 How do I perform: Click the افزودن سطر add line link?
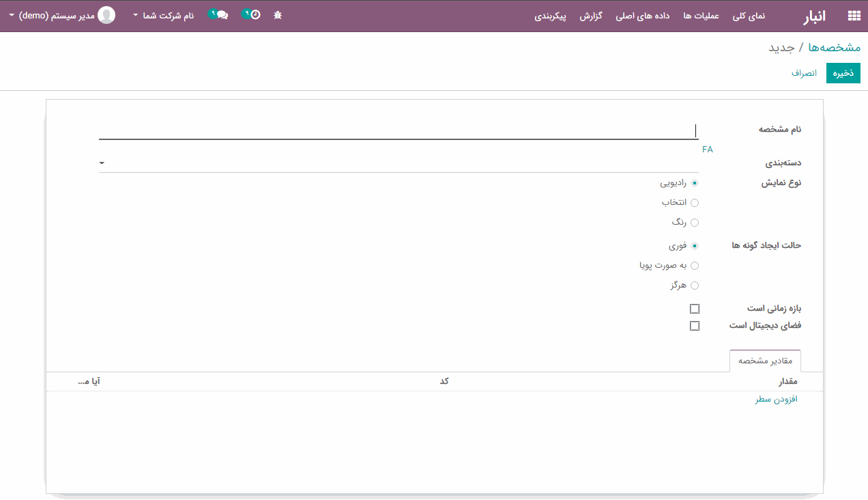pos(777,400)
